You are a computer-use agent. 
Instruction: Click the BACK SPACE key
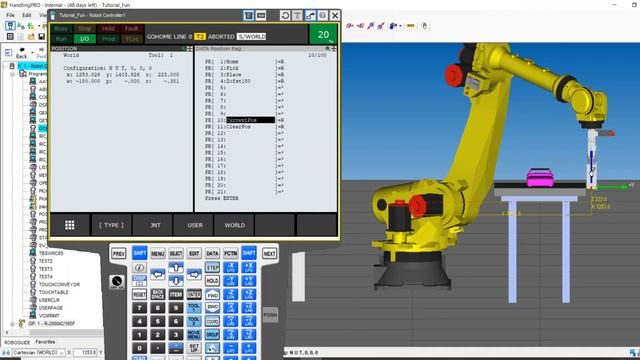(x=158, y=294)
